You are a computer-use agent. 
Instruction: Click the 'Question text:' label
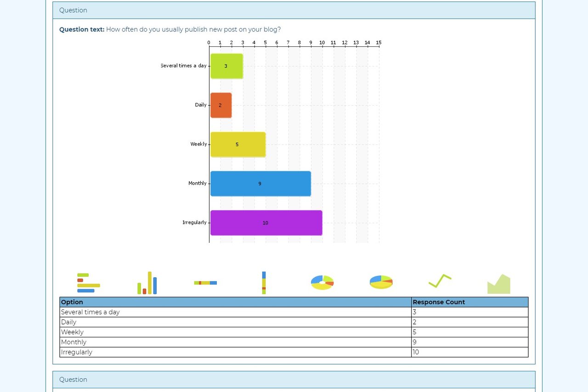[82, 29]
